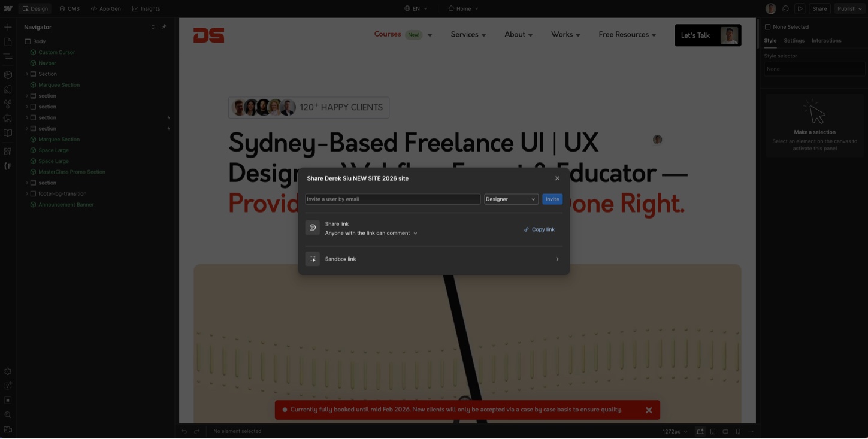
Task: Open the EN locale dropdown
Action: click(416, 8)
